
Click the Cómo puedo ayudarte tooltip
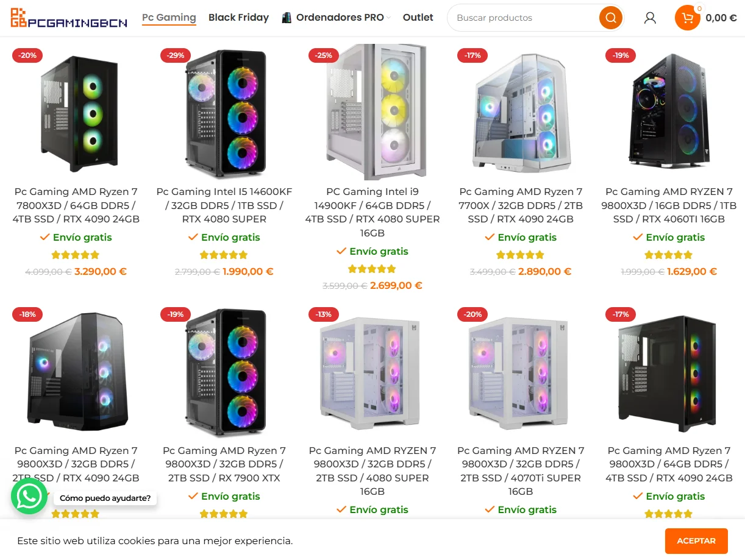(x=105, y=498)
